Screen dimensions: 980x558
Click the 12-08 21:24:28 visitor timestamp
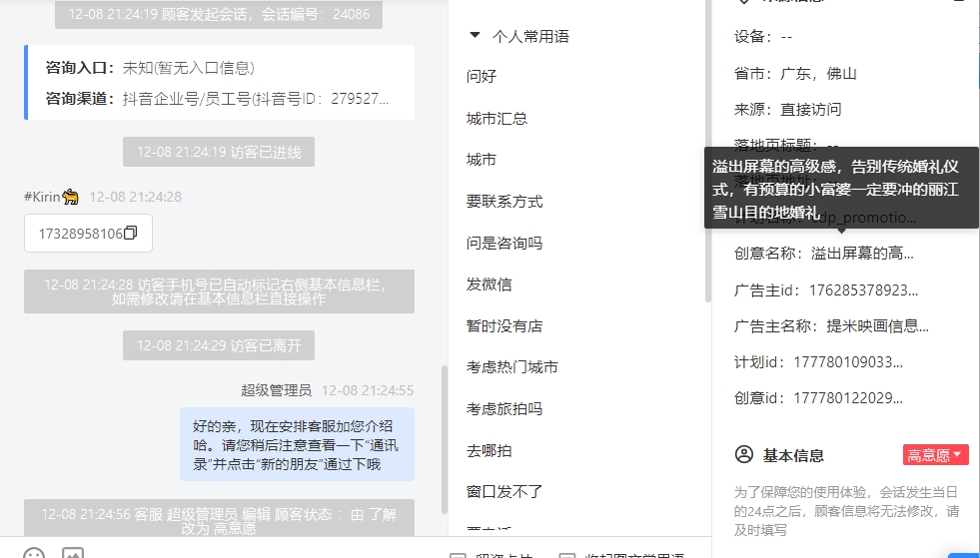coord(136,197)
